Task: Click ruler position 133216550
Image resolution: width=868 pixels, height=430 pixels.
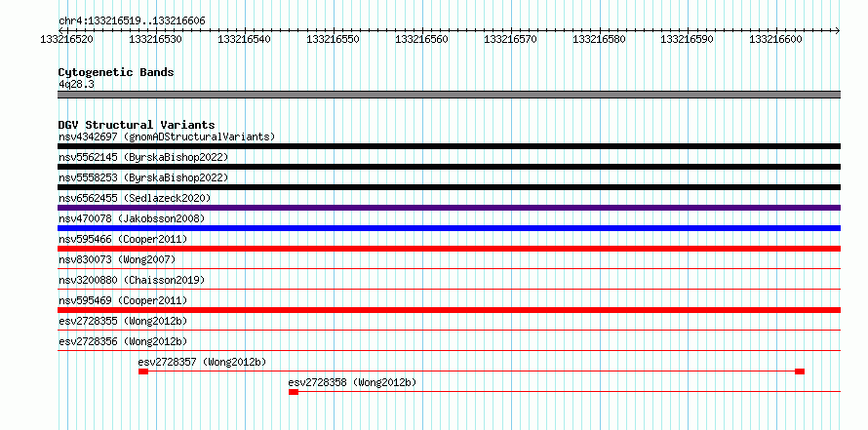Action: click(x=333, y=39)
